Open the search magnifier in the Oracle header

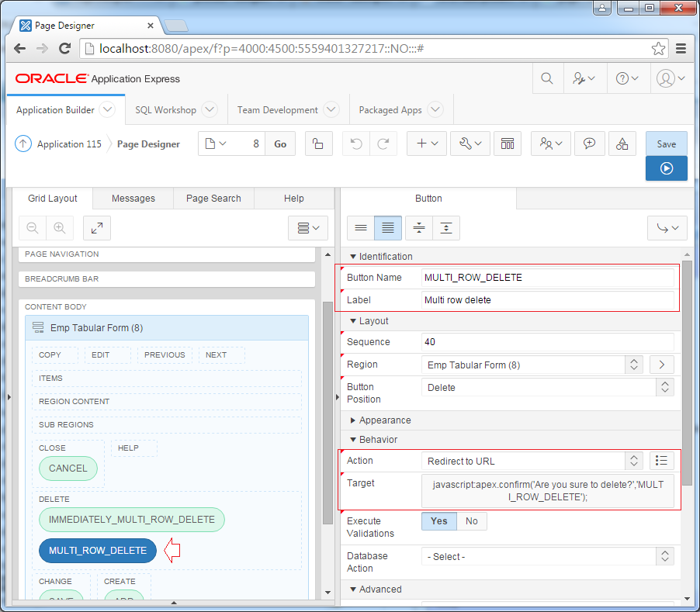[x=547, y=78]
